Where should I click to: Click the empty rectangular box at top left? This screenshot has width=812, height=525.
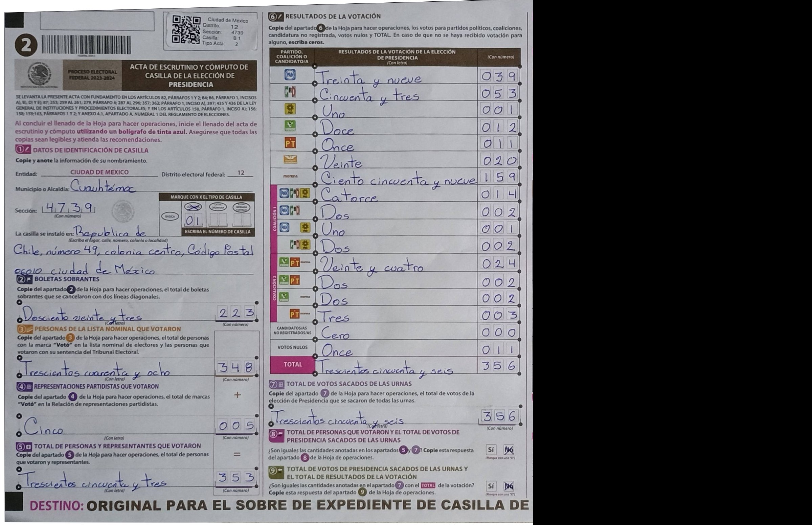pos(97,21)
